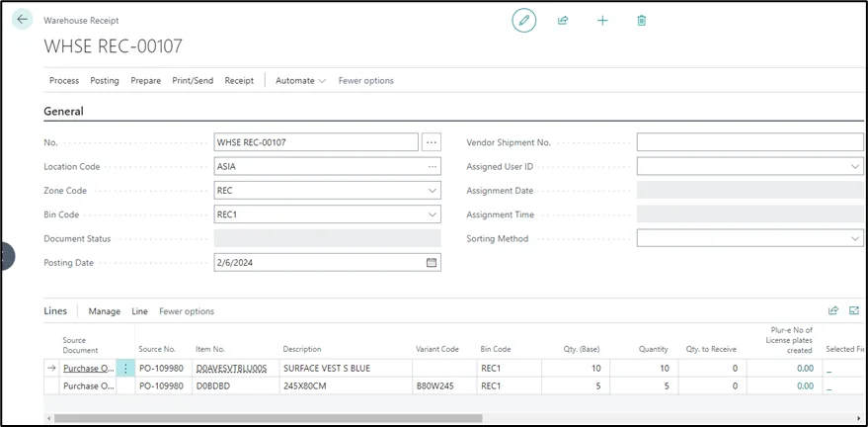Click the Qty. to Receive column header
The width and height of the screenshot is (868, 427).
point(709,350)
